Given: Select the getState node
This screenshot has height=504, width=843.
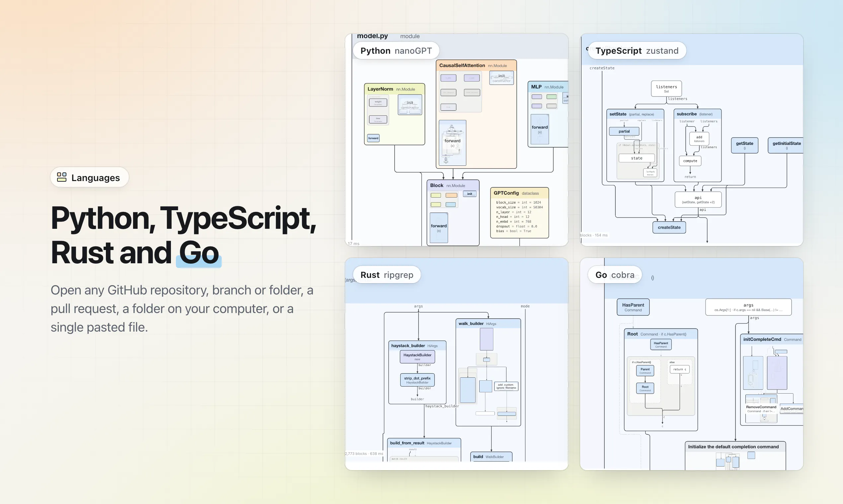Looking at the screenshot, I should [x=744, y=145].
